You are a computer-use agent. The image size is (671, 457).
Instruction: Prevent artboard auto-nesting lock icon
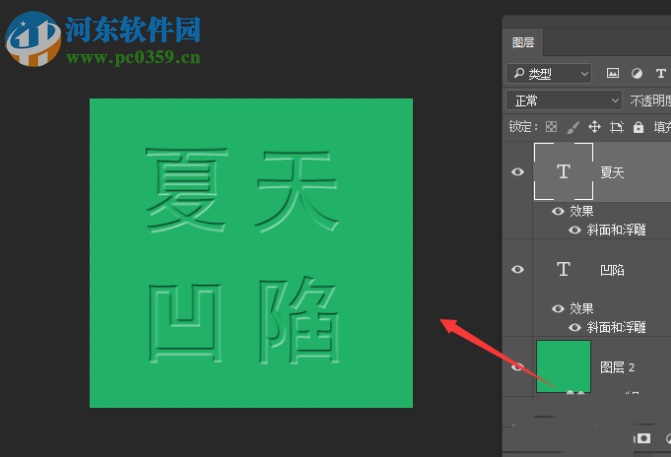(617, 127)
